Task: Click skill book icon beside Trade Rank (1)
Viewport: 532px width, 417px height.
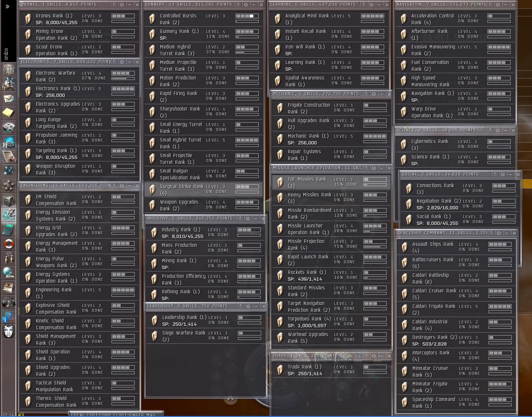Action: pos(280,370)
